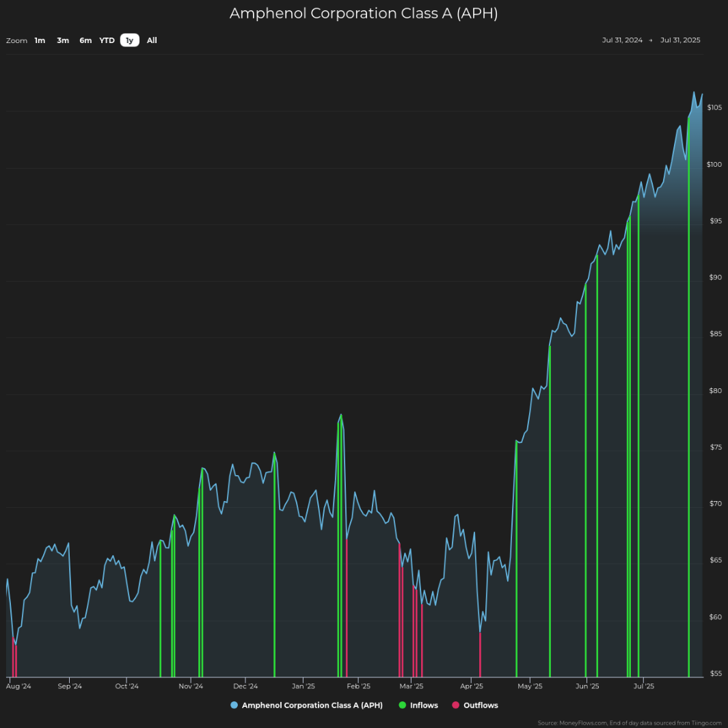Click the red outflow bar just after the January '25 peak

pos(347,608)
